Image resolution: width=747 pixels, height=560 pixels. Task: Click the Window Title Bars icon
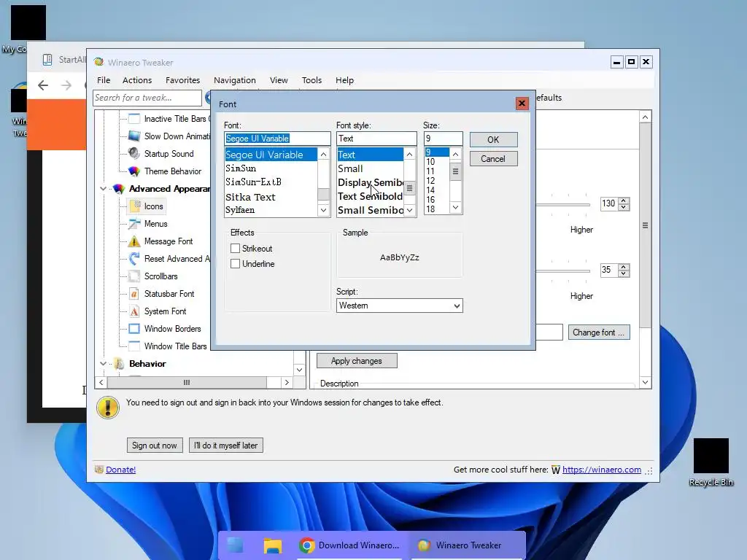coord(134,346)
